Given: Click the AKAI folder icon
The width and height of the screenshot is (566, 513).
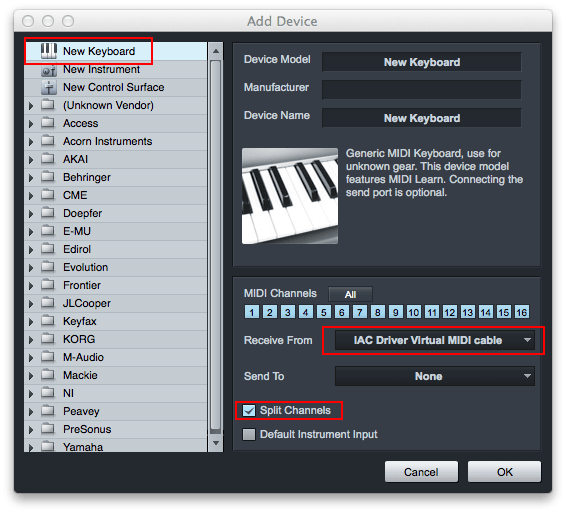Looking at the screenshot, I should [x=47, y=159].
